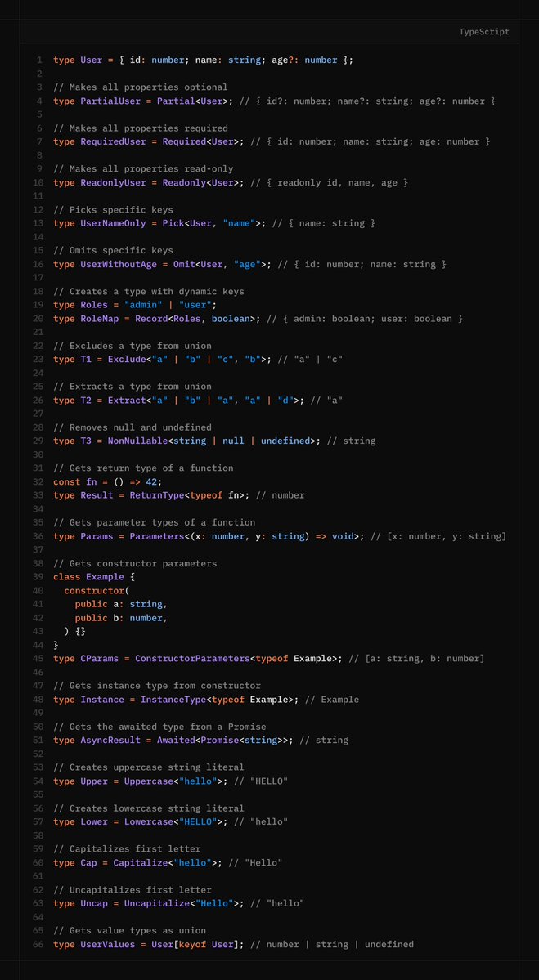Click comment 'Capitalizes first letter'

(127, 848)
